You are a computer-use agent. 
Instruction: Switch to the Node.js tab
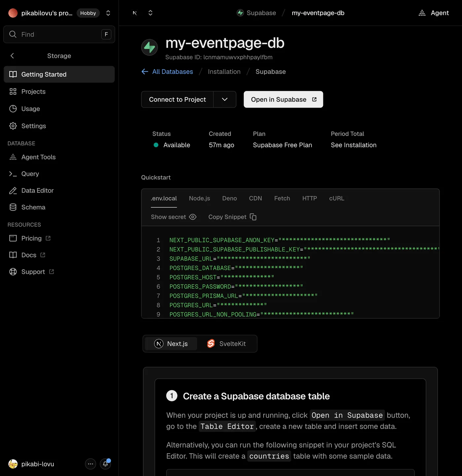(x=199, y=198)
